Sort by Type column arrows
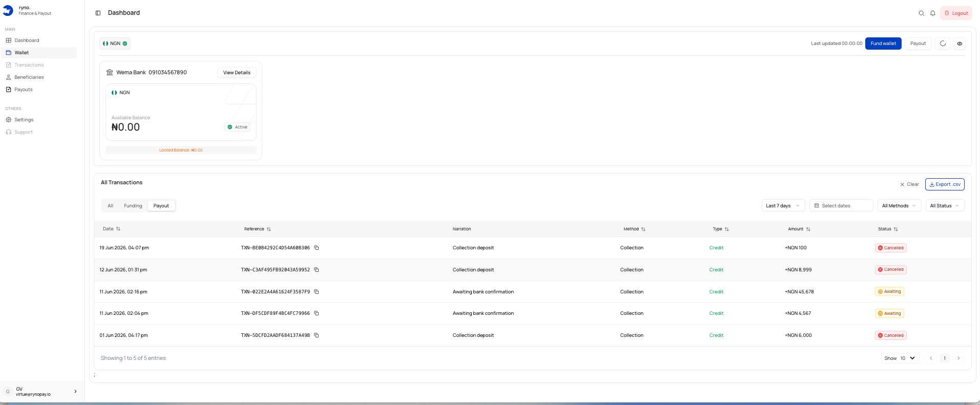Image resolution: width=980 pixels, height=405 pixels. [727, 229]
